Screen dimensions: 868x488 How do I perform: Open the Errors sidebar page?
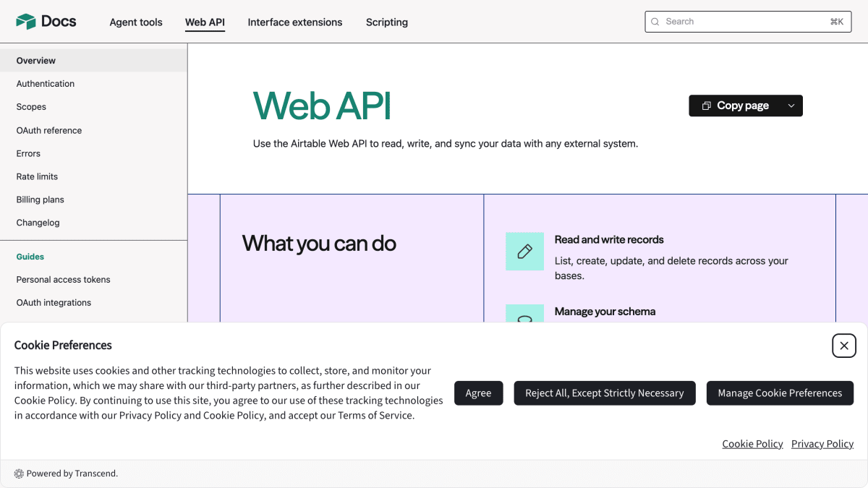coord(93,153)
